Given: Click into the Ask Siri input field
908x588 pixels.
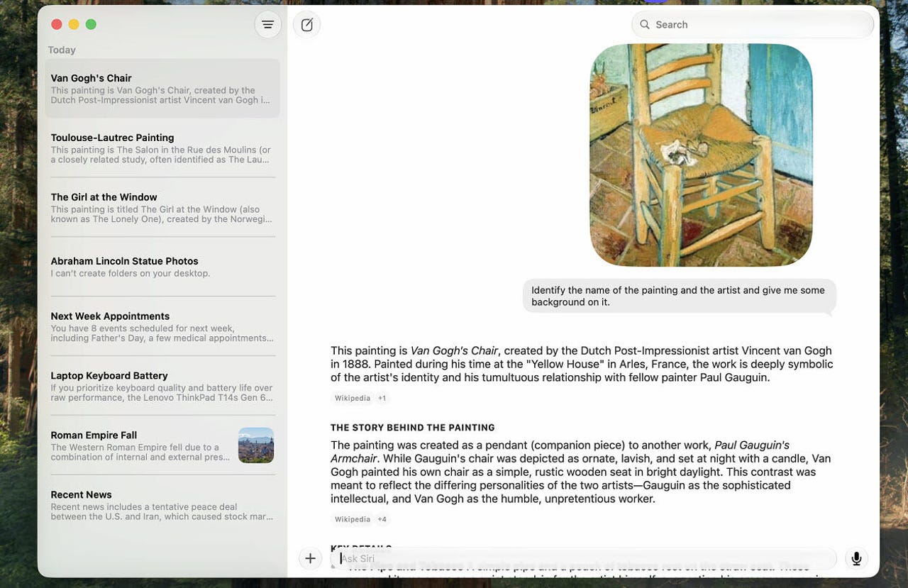Looking at the screenshot, I should (x=583, y=558).
